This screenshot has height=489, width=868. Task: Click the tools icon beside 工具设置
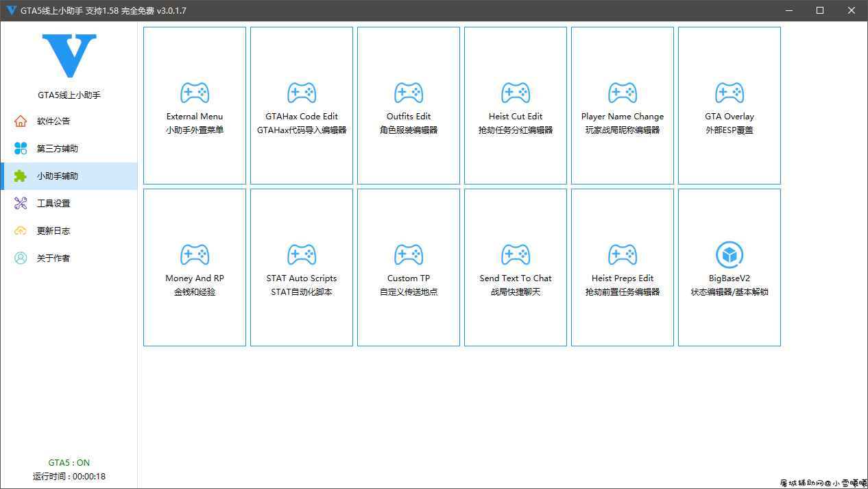21,204
